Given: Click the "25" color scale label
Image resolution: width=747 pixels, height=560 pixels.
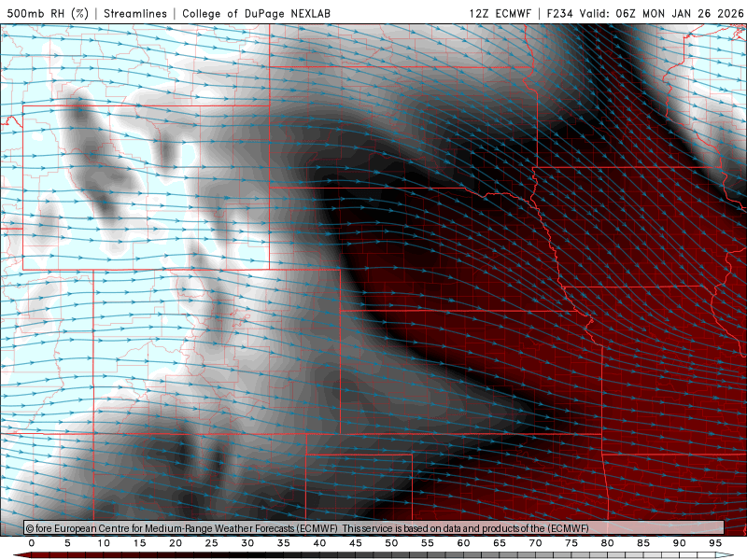Looking at the screenshot, I should tap(212, 543).
